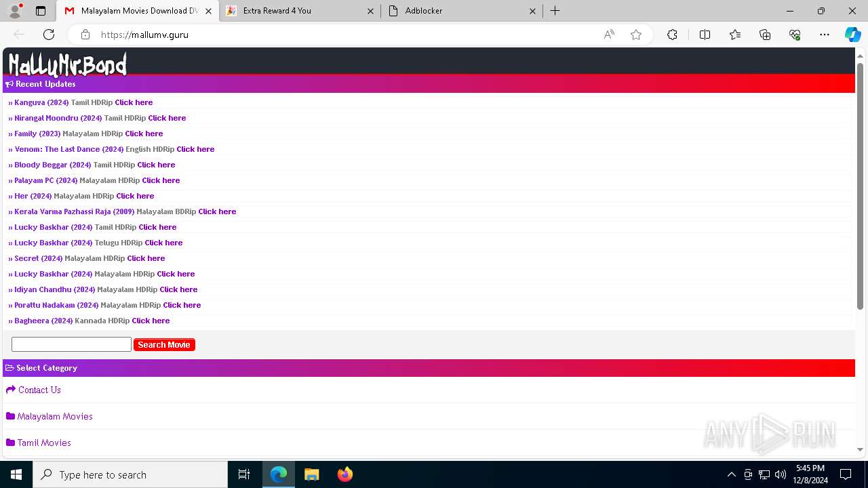Open network status tray icon

click(764, 474)
